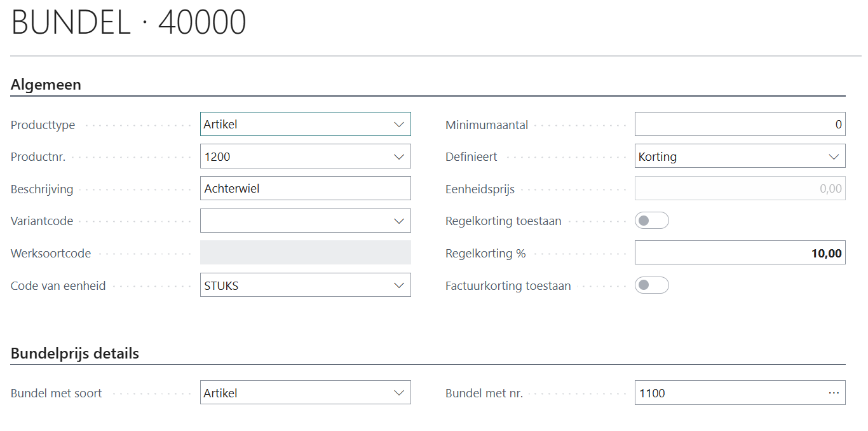The width and height of the screenshot is (868, 431).
Task: Click the greyed-out Werksoortcode field
Action: [x=305, y=253]
